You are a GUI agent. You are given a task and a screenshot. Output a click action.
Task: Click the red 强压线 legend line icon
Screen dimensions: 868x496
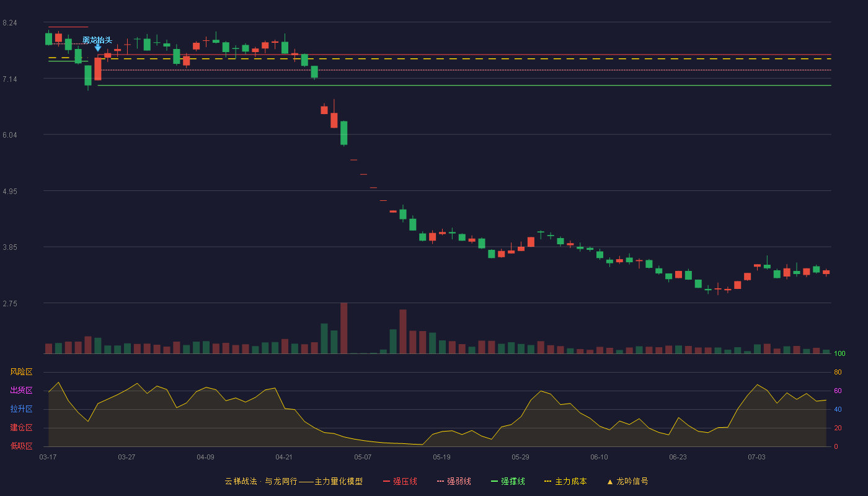pyautogui.click(x=387, y=481)
